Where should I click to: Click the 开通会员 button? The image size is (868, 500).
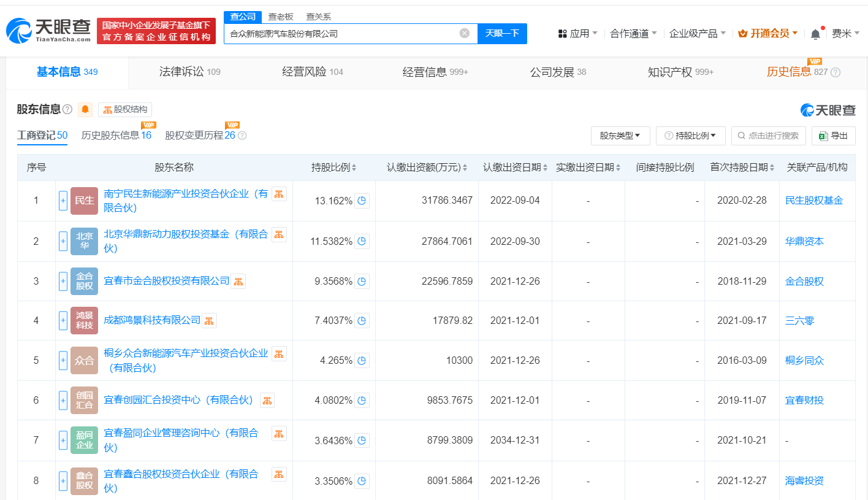[x=767, y=34]
